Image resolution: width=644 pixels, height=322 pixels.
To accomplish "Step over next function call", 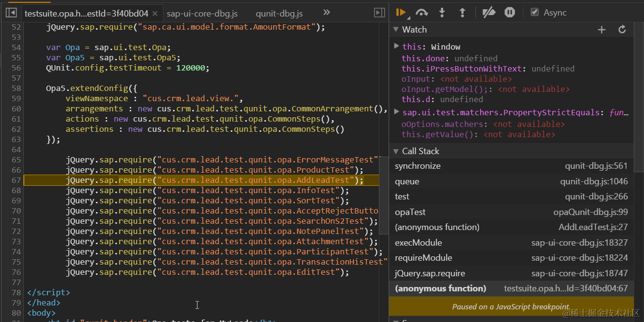I will tap(422, 13).
